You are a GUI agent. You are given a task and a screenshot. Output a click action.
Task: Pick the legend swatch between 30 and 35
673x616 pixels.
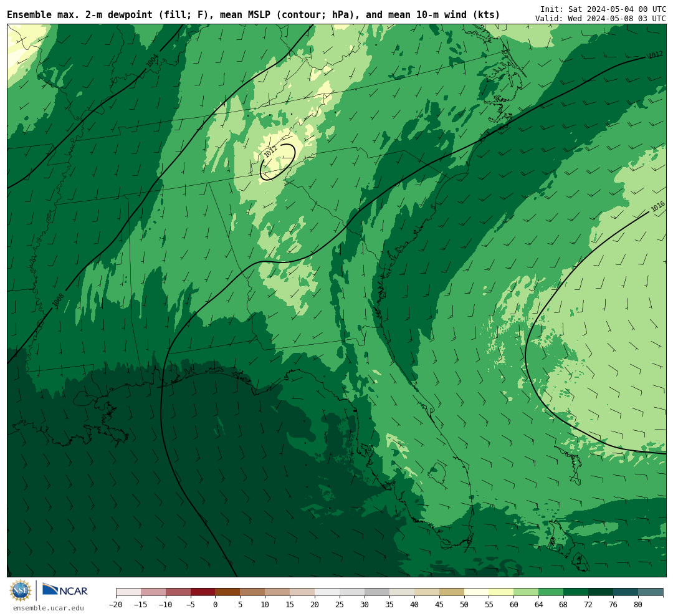click(377, 592)
